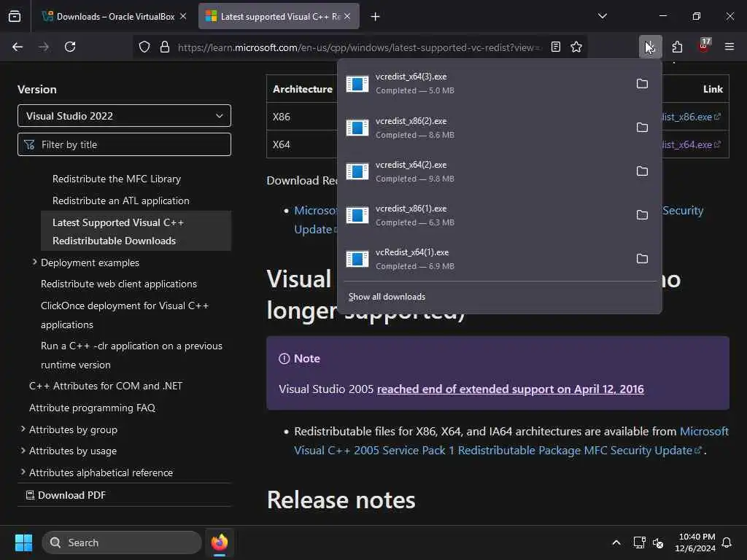747x560 pixels.
Task: Show hidden system tray icons
Action: click(616, 542)
